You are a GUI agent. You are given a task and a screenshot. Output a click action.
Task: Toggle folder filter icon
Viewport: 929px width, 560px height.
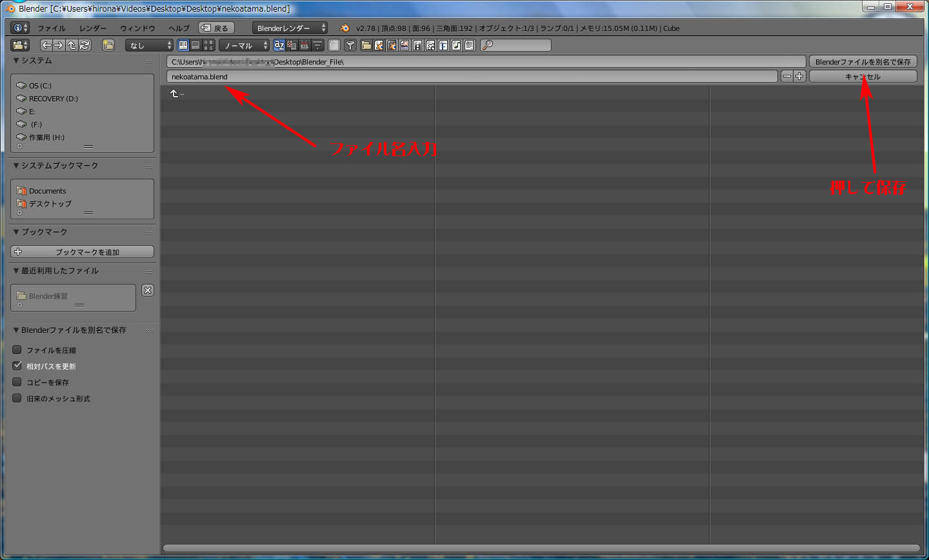tap(366, 45)
